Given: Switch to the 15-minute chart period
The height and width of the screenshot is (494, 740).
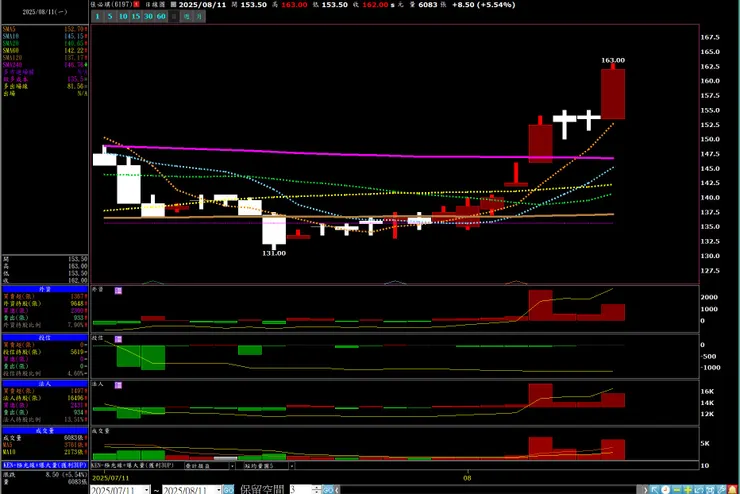Looking at the screenshot, I should tap(135, 17).
